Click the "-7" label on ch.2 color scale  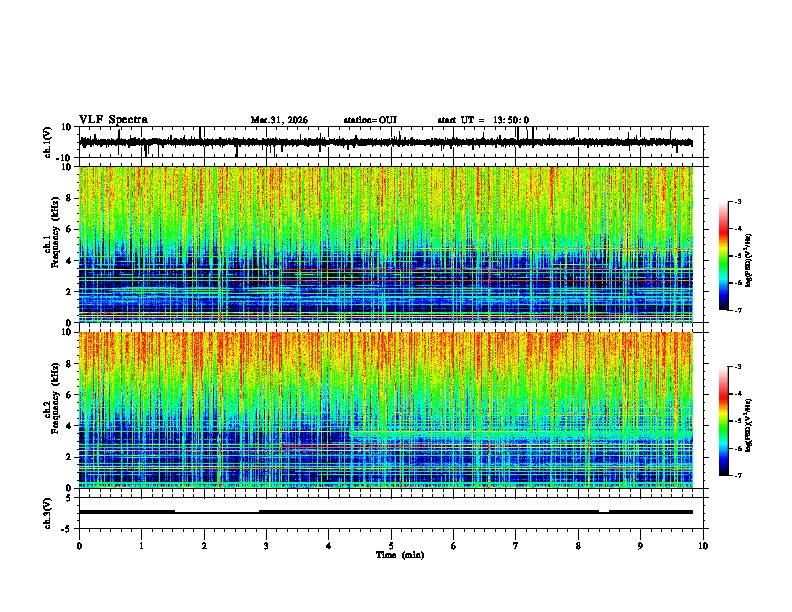[x=737, y=475]
